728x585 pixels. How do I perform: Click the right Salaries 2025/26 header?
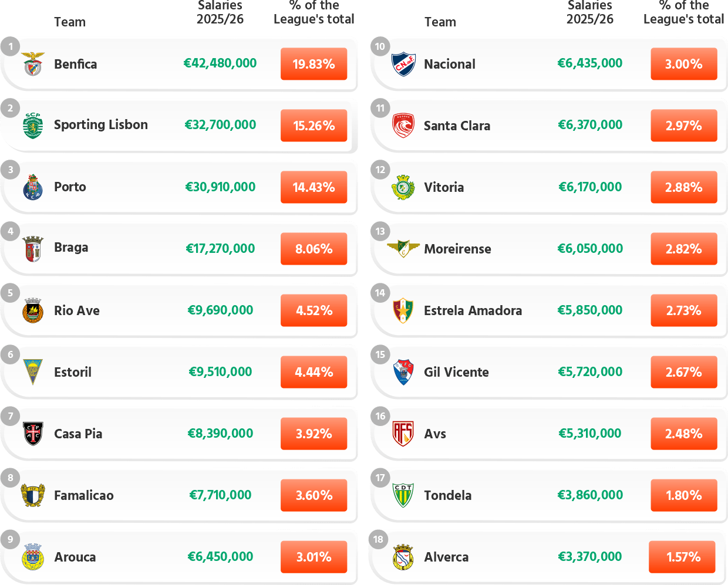click(x=589, y=12)
